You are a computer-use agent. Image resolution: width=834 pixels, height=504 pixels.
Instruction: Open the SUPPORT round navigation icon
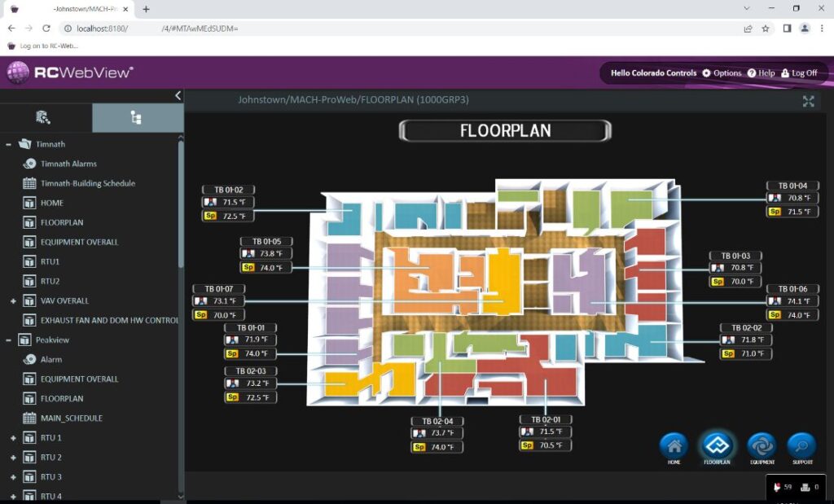point(801,445)
